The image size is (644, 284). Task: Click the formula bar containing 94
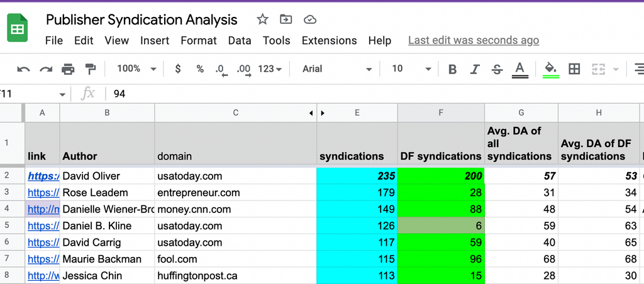[x=314, y=94]
